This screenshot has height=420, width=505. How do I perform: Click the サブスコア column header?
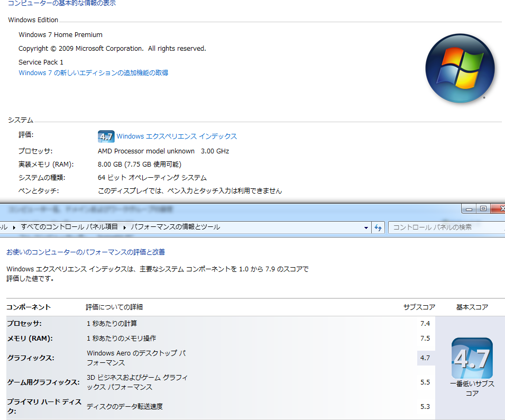(419, 307)
